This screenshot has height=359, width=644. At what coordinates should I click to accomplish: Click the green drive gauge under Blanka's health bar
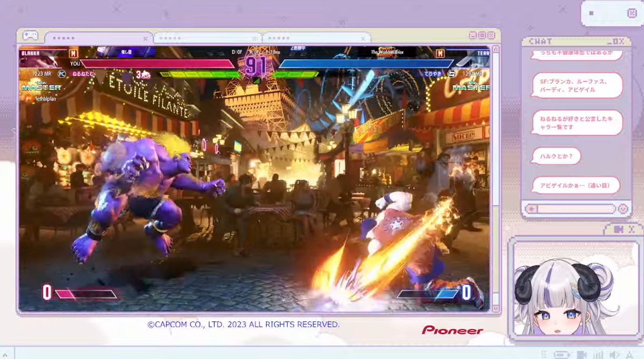click(200, 74)
